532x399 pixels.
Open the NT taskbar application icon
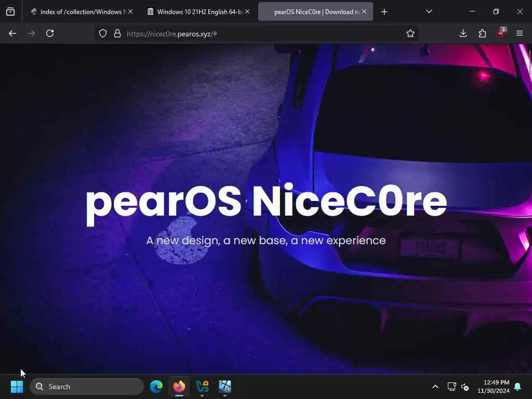[225, 386]
